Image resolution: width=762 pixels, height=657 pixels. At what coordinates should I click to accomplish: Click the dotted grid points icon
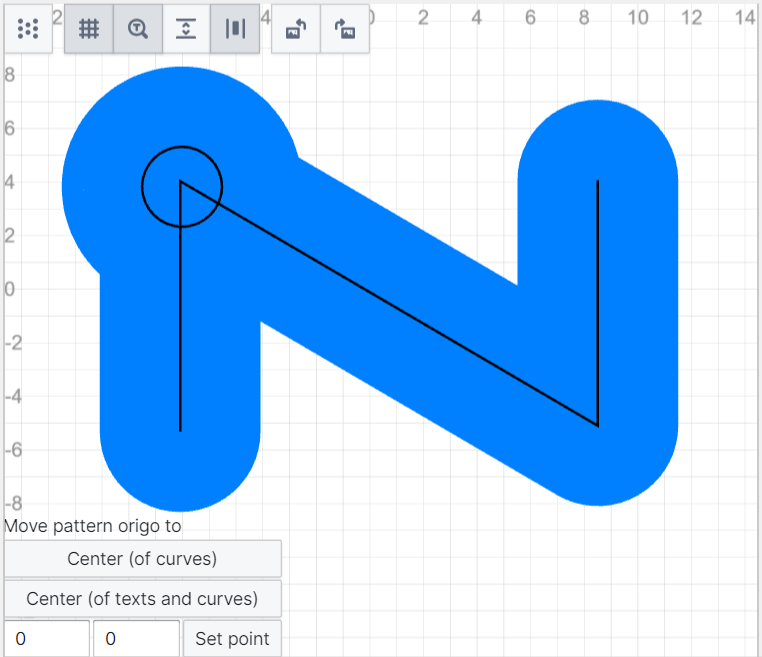(28, 29)
